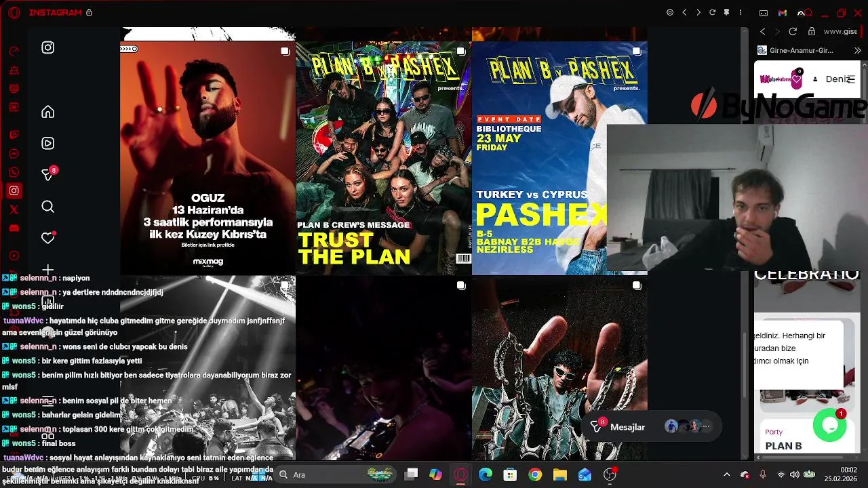Pin the Instagram sidebar panel
The height and width of the screenshot is (488, 868).
click(726, 12)
